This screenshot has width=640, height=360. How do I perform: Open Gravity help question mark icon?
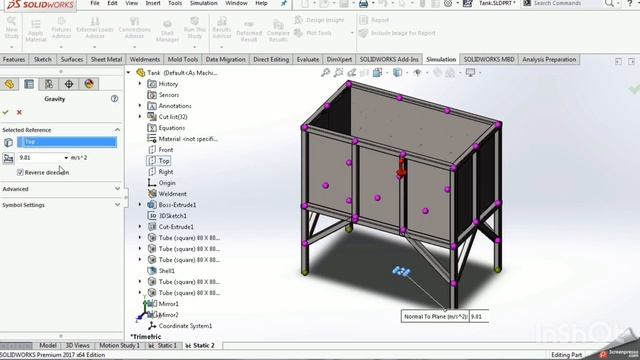click(x=114, y=98)
